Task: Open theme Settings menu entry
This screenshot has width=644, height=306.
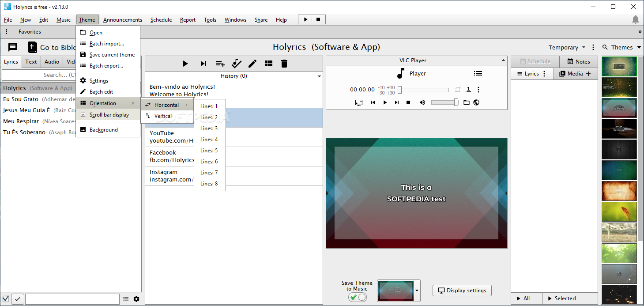Action: [108, 81]
